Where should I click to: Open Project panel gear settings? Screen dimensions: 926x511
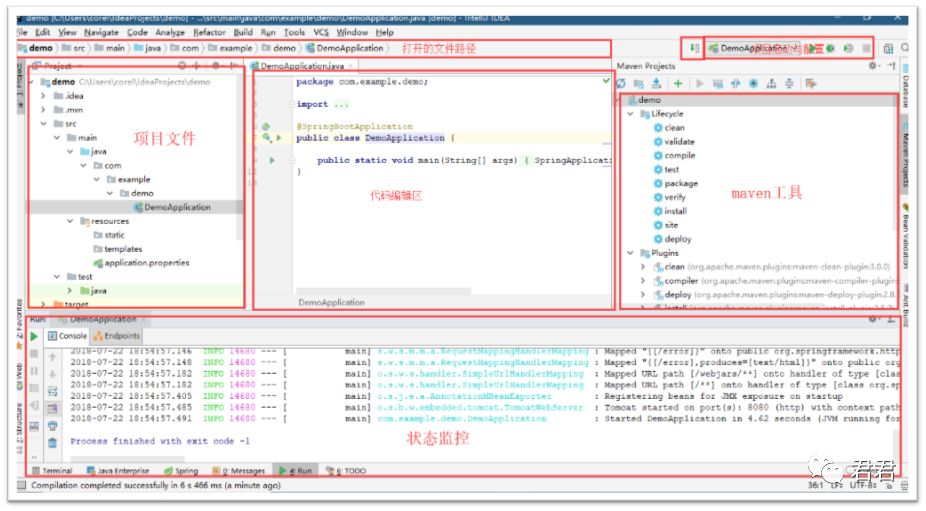[x=216, y=66]
